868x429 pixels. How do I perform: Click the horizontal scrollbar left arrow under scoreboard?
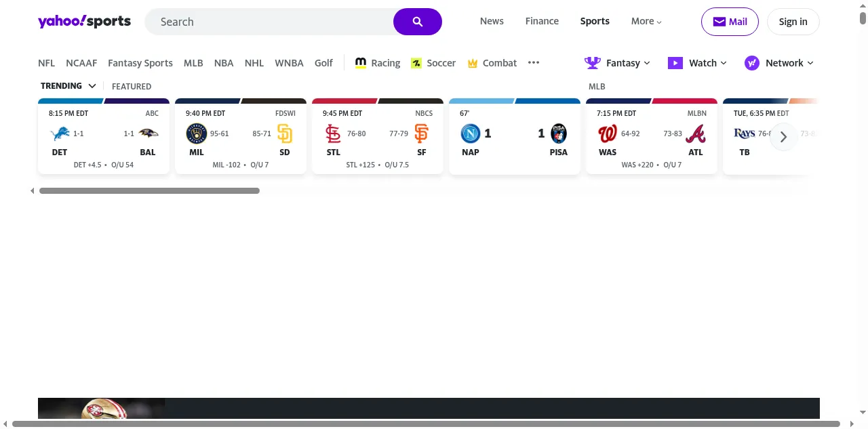click(x=32, y=191)
